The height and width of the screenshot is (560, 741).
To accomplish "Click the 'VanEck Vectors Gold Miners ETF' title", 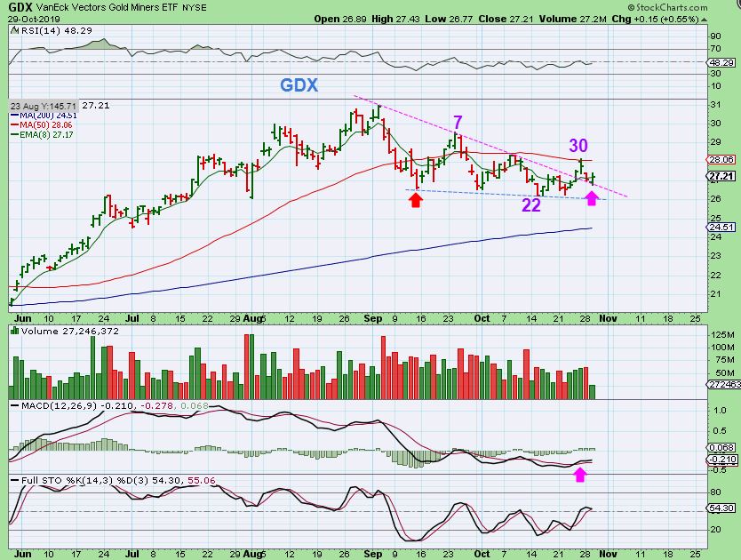I will click(107, 8).
